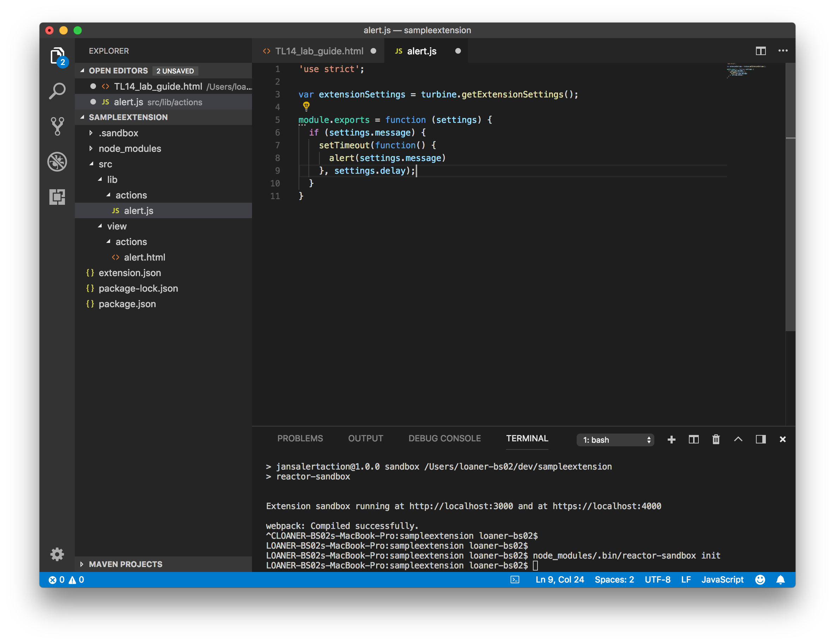This screenshot has width=835, height=644.
Task: Click the lightbulb code action icon
Action: pos(306,106)
